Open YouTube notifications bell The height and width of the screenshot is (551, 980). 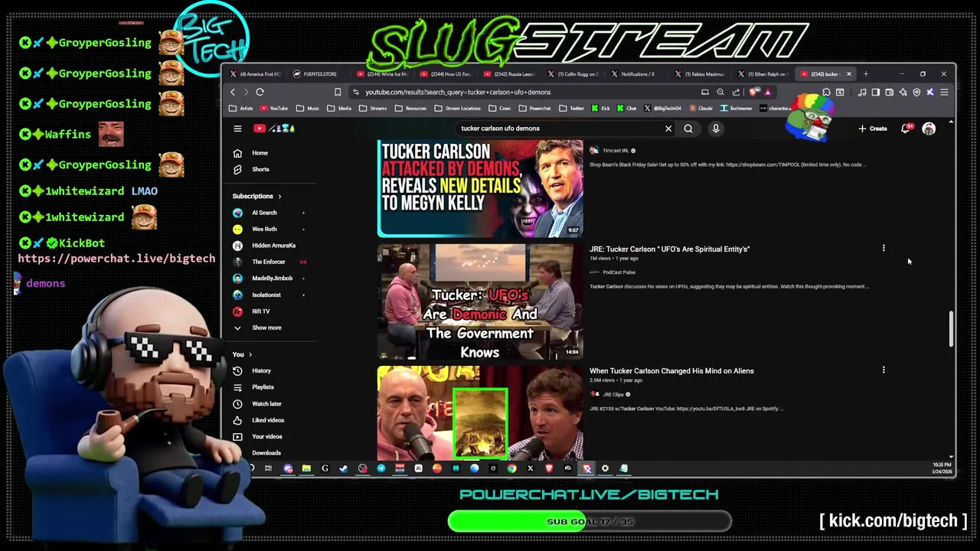pyautogui.click(x=906, y=129)
